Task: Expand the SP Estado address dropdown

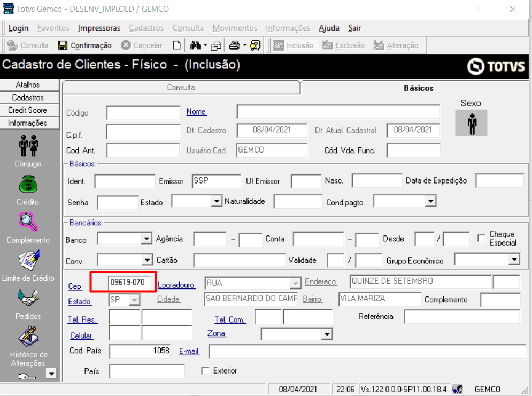Action: coord(135,300)
